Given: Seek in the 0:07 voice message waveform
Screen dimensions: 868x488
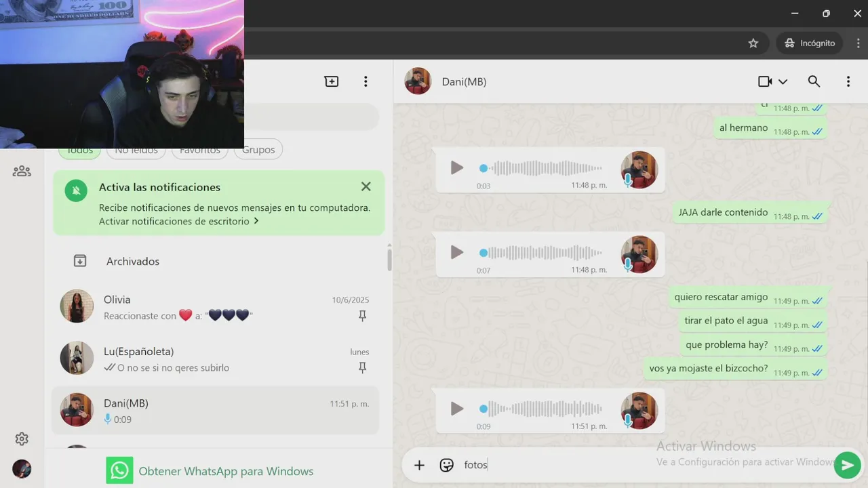Looking at the screenshot, I should click(x=541, y=253).
